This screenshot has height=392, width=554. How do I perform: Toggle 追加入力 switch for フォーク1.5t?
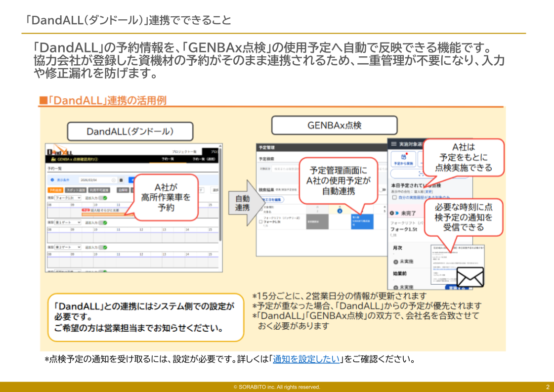tap(103, 198)
